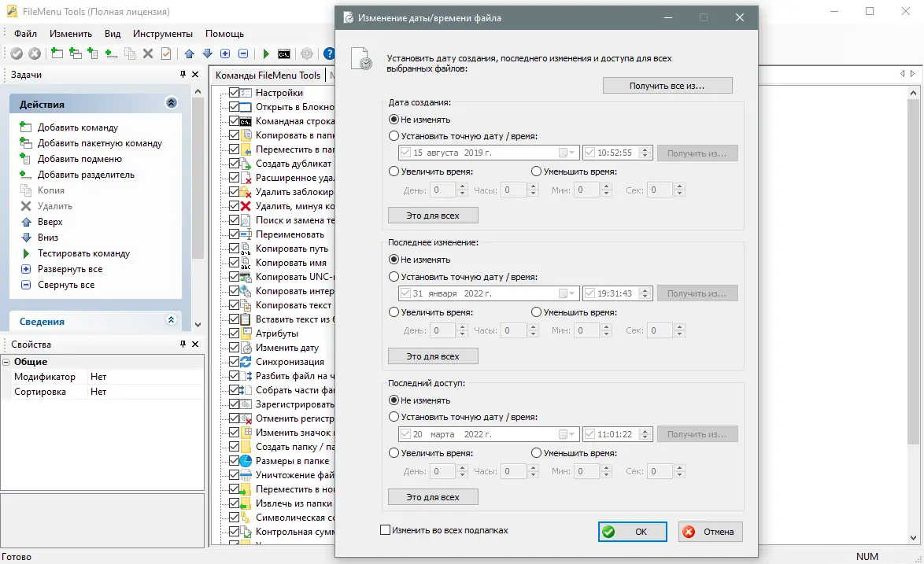Select Установить точную дату under Последний доступ
The image size is (924, 564).
(394, 417)
